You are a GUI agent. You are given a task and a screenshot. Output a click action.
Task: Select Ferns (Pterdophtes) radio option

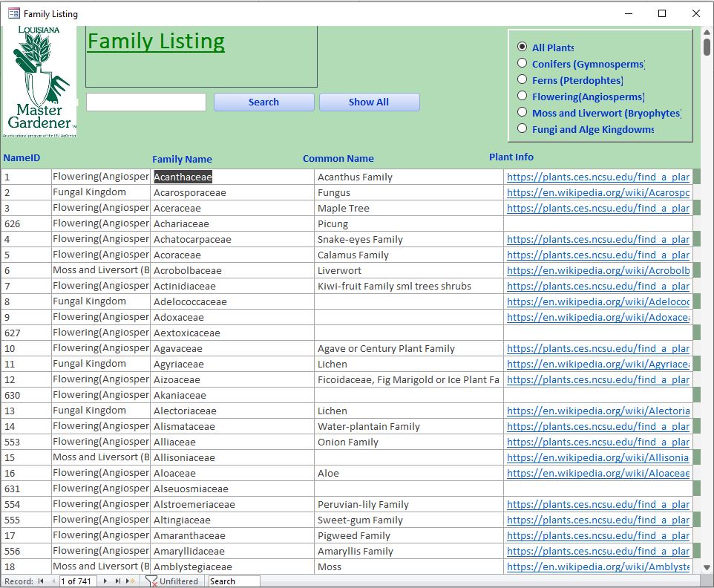coord(522,79)
